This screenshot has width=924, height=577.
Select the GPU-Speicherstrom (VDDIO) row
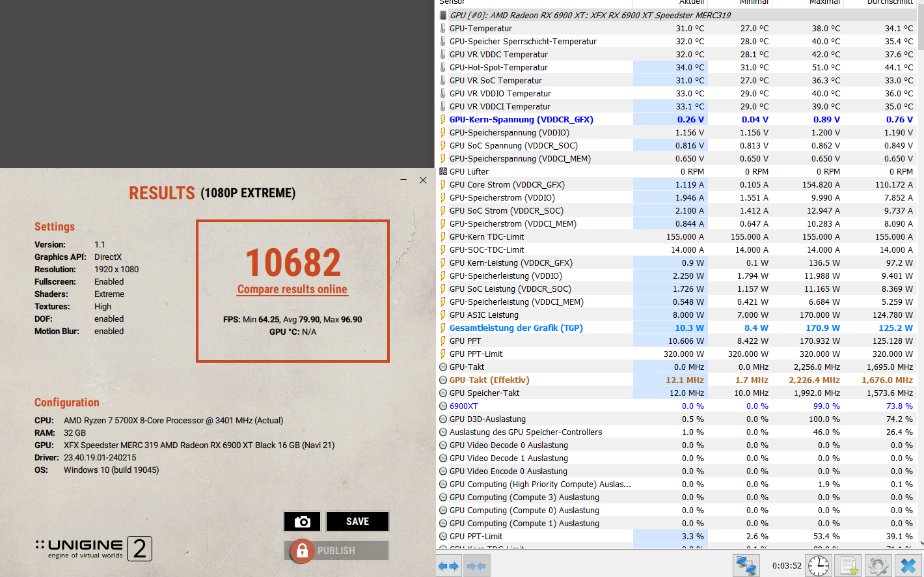point(677,197)
